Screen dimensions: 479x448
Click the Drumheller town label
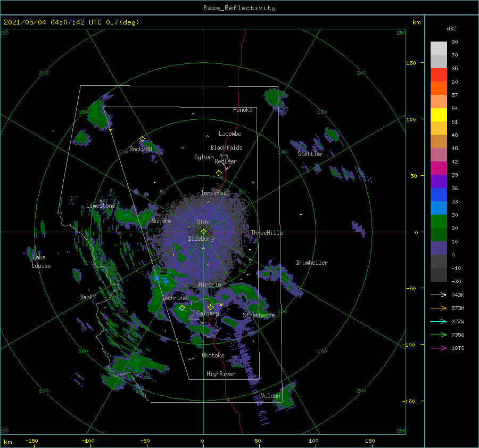point(312,263)
